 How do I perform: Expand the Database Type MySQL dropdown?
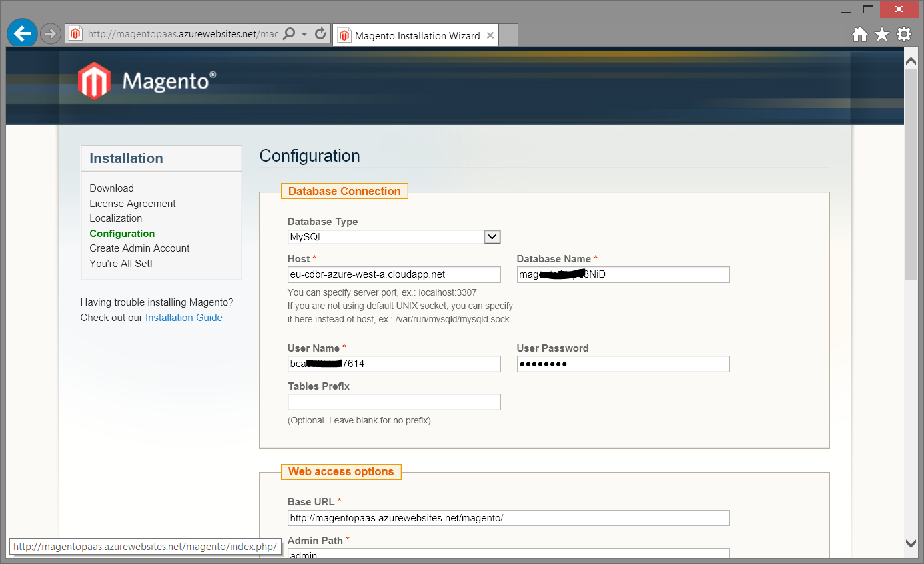tap(492, 236)
